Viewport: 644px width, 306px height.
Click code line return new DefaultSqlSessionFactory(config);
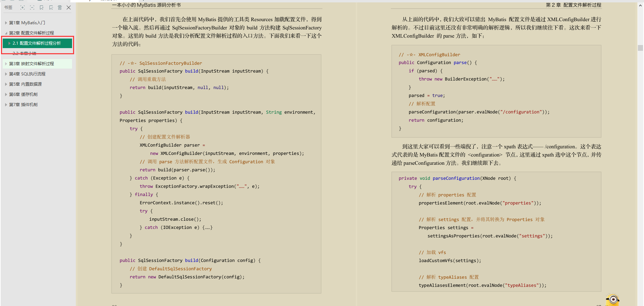coord(187,277)
